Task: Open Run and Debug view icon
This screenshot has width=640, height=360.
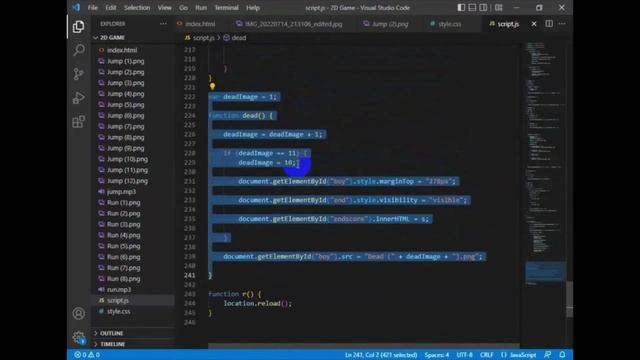Action: tap(78, 98)
